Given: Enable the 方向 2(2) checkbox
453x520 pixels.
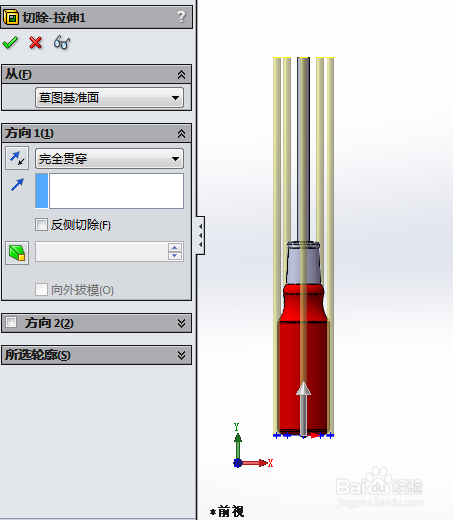Looking at the screenshot, I should (11, 322).
